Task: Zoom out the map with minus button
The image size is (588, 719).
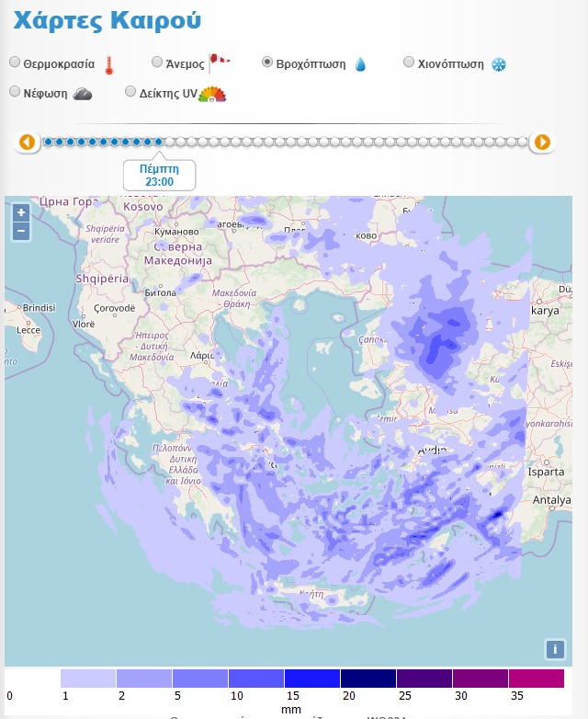Action: pos(20,231)
